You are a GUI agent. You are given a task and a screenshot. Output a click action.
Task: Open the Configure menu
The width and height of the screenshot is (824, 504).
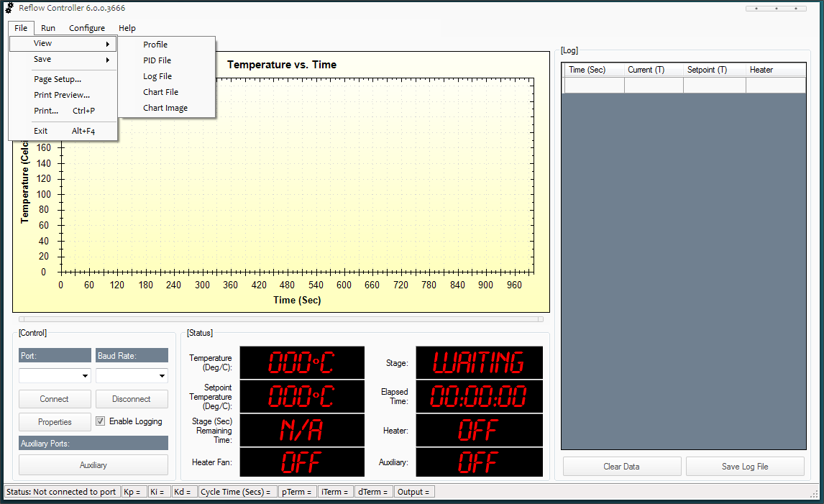coord(87,28)
